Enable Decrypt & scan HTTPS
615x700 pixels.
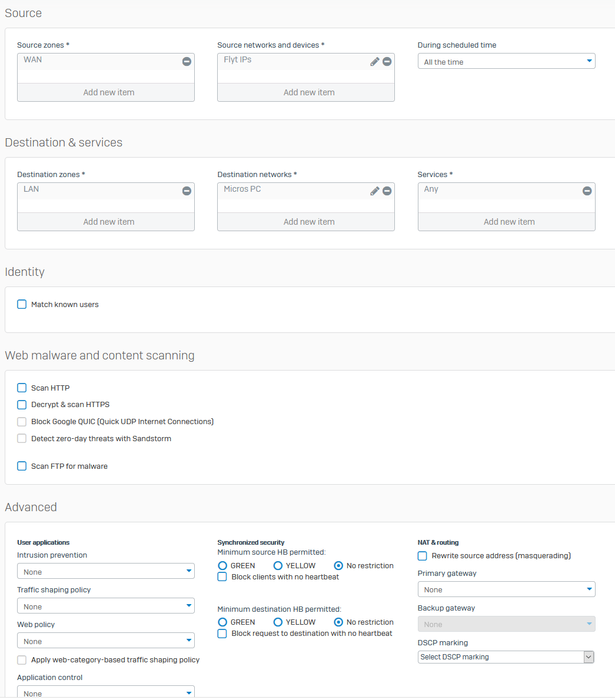click(x=22, y=404)
